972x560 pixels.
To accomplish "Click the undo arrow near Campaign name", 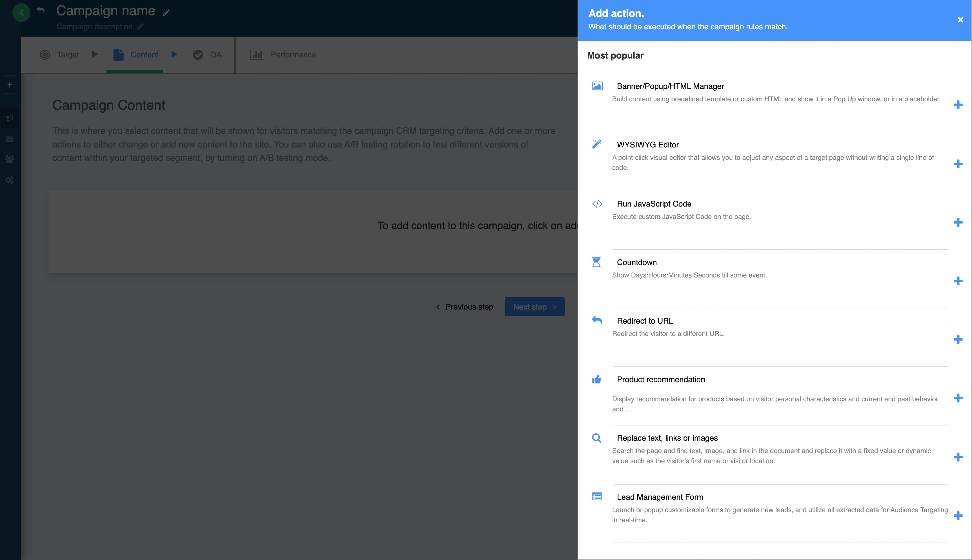I will coord(41,10).
